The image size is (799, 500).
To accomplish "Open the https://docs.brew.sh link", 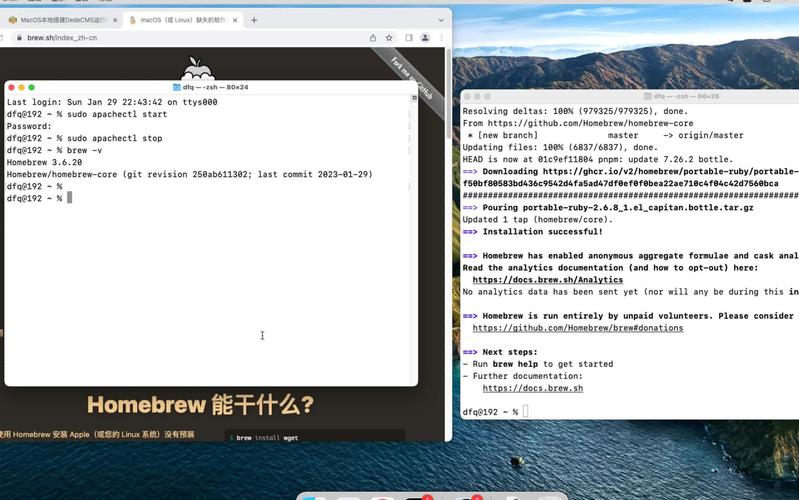I will tap(533, 388).
